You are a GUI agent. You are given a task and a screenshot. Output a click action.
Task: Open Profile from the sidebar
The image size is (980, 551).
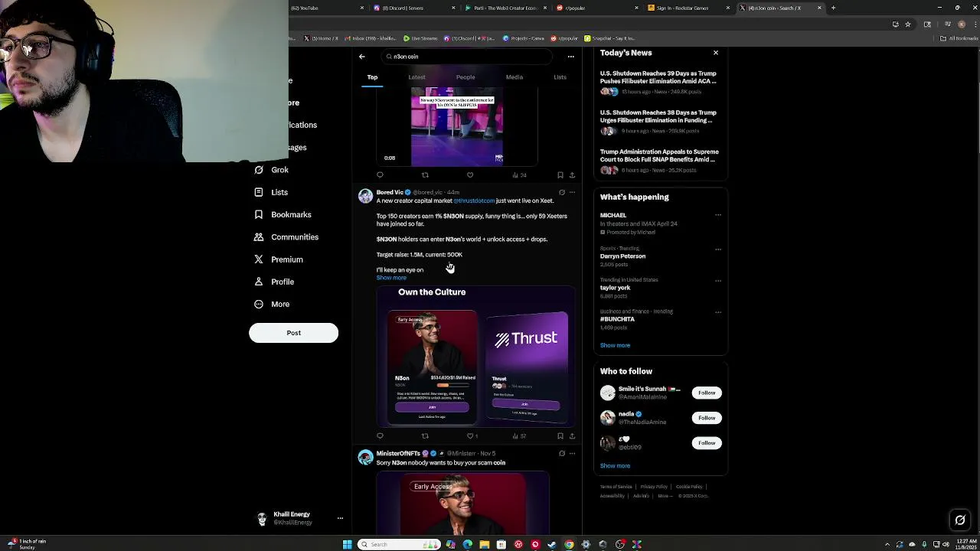(274, 282)
